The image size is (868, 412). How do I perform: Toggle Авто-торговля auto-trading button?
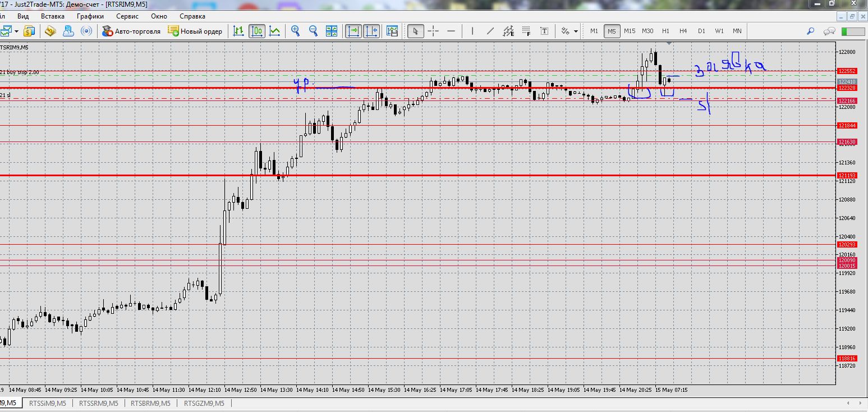coord(132,31)
